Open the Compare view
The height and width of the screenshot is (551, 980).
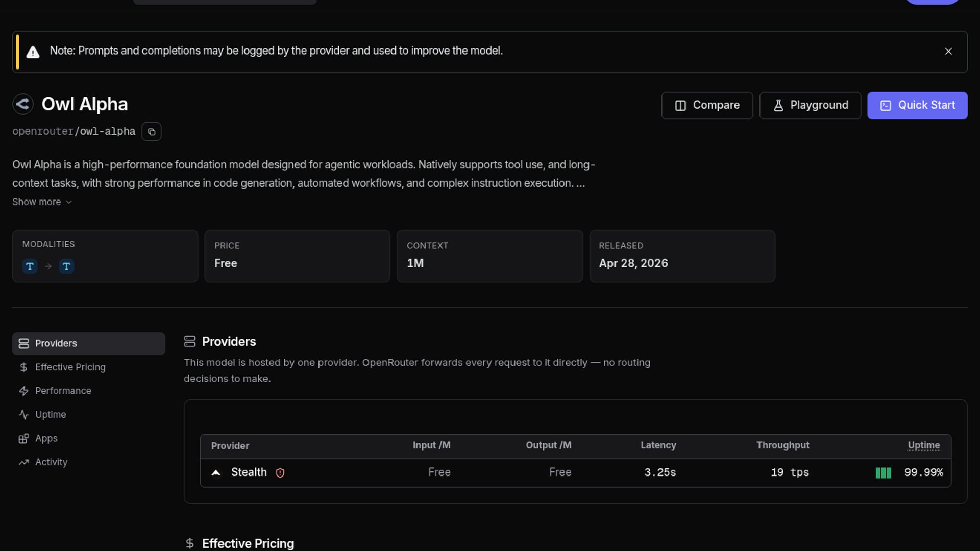pyautogui.click(x=707, y=106)
